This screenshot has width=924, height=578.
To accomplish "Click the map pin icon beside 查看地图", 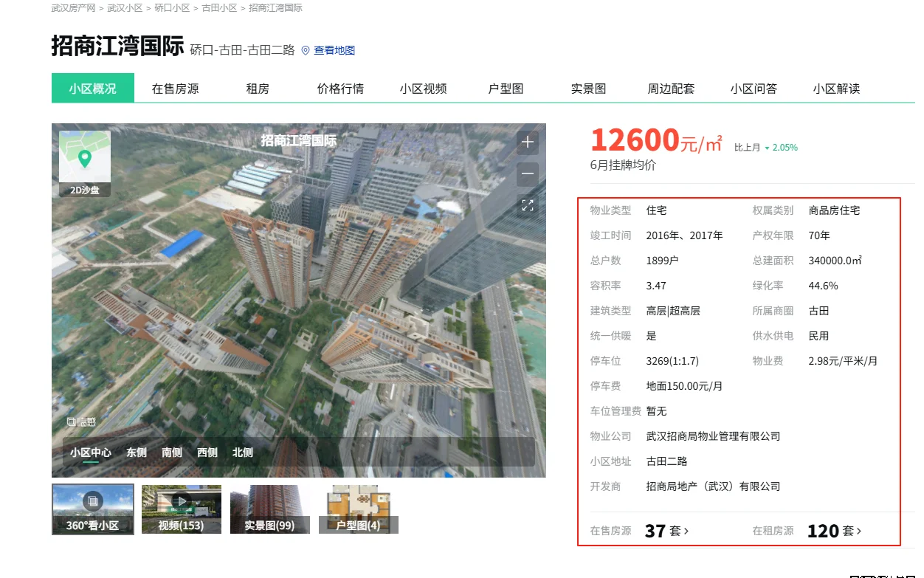I will pyautogui.click(x=306, y=50).
